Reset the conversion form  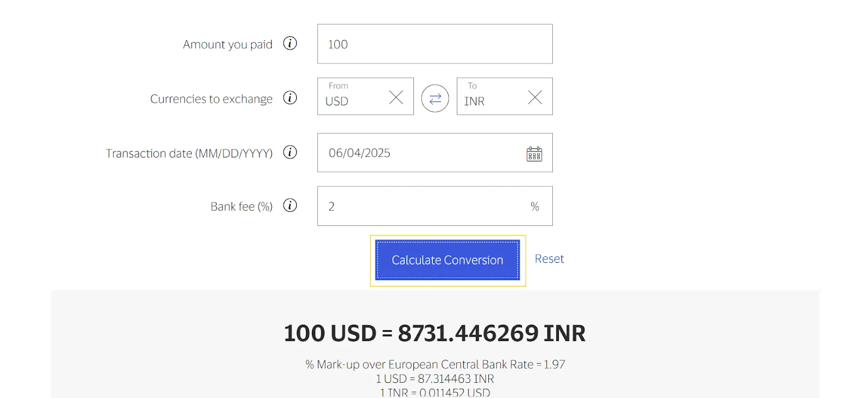549,258
